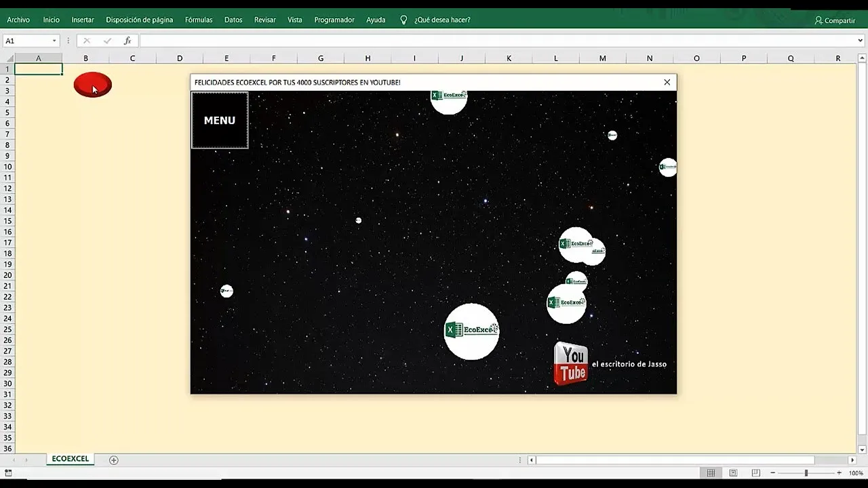Viewport: 868px width, 488px height.
Task: Click the Name Box showing A1
Action: pos(27,41)
